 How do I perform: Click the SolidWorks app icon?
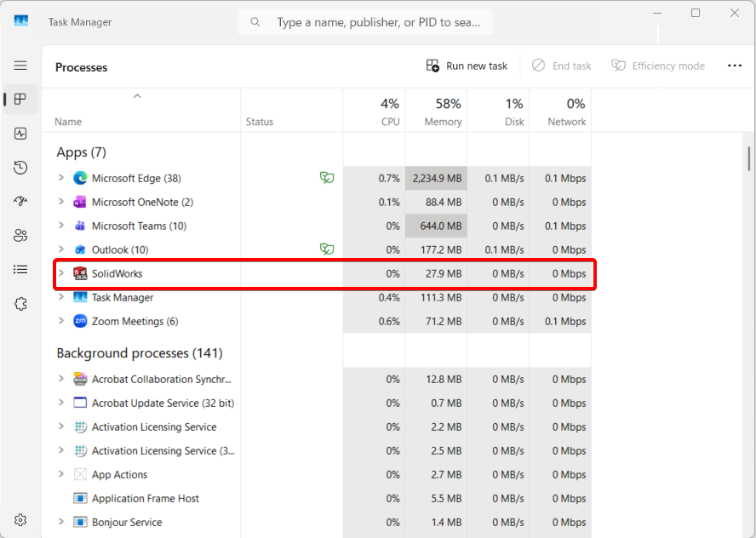point(80,273)
